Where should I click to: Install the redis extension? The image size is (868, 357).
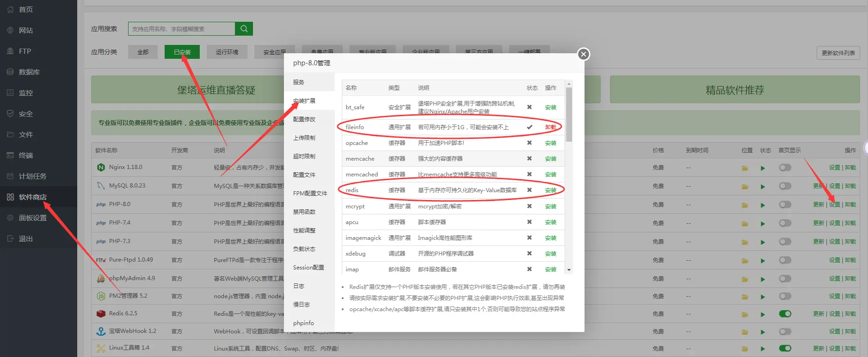[550, 190]
